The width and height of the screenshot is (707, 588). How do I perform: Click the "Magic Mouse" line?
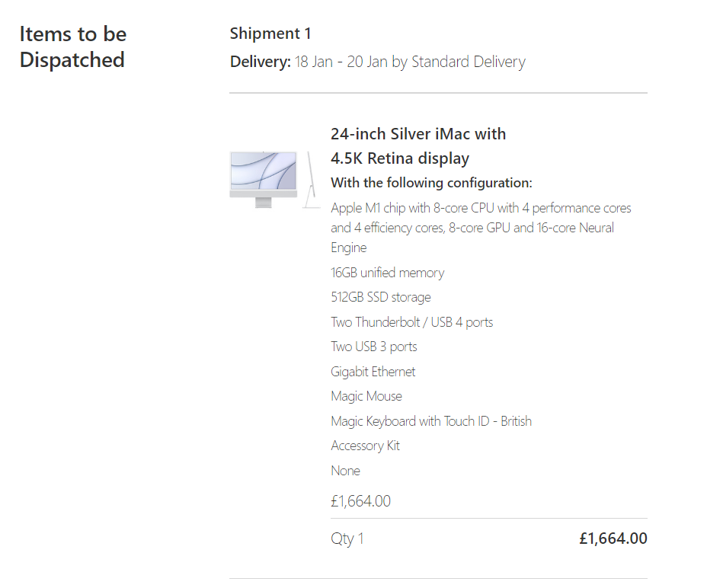pyautogui.click(x=366, y=396)
